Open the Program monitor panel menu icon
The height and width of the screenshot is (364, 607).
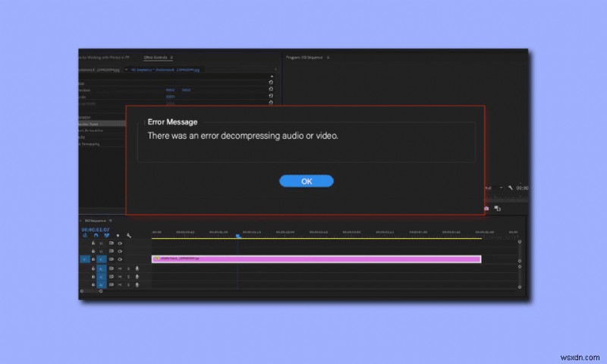(x=328, y=57)
